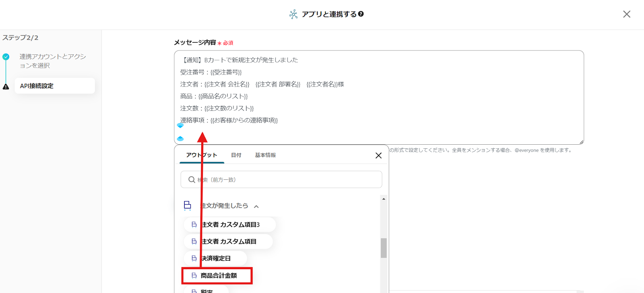
Task: Click the 商品：{{商品名のリスト}} line
Action: pos(214,96)
